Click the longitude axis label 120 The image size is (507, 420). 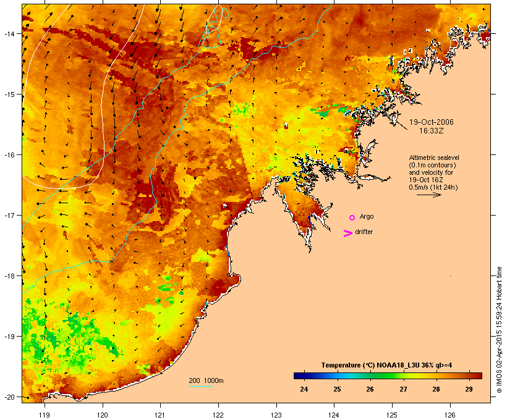[x=103, y=415]
